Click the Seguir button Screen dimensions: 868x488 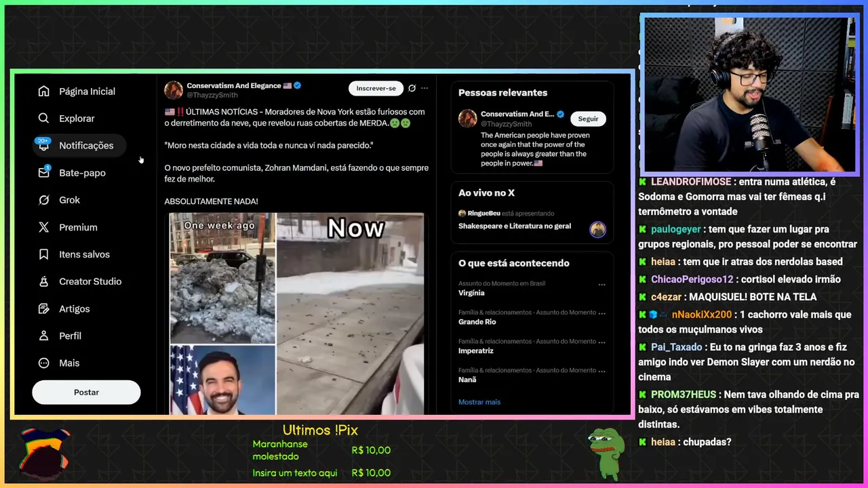[588, 119]
